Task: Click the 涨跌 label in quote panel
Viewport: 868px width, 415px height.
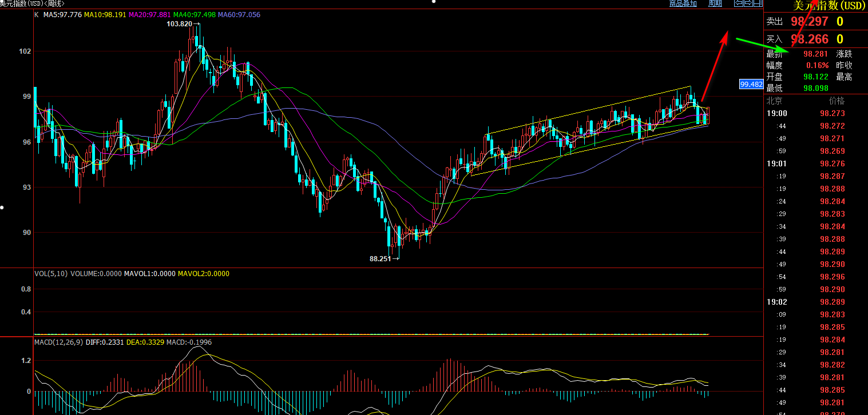Action: (x=844, y=54)
